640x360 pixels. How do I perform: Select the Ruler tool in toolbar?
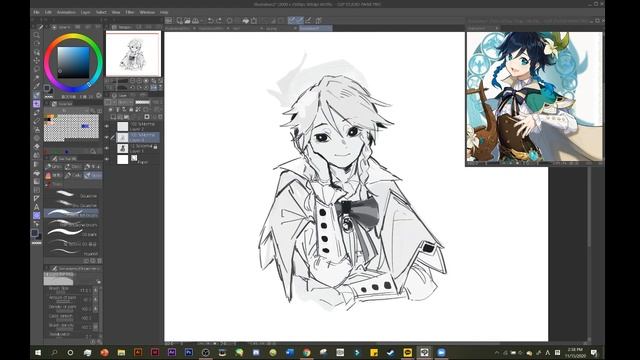pyautogui.click(x=37, y=198)
